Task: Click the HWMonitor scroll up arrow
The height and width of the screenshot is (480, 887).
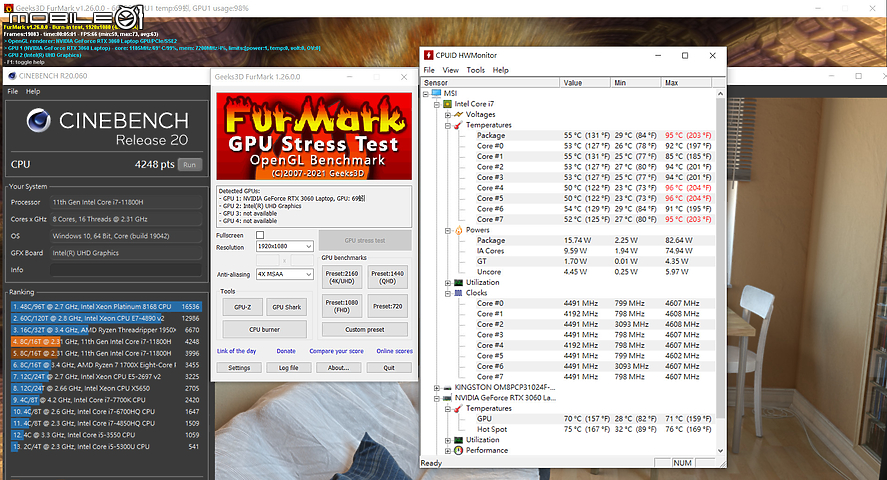Action: pos(720,94)
